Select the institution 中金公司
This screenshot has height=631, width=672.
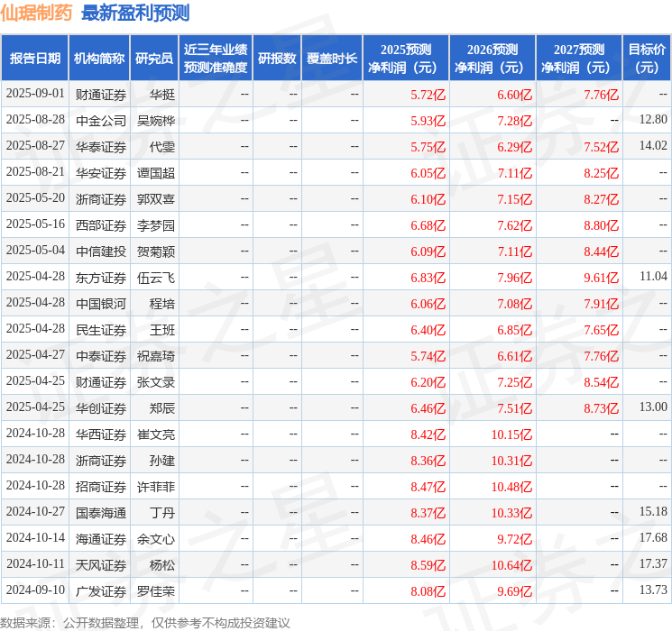pyautogui.click(x=101, y=121)
